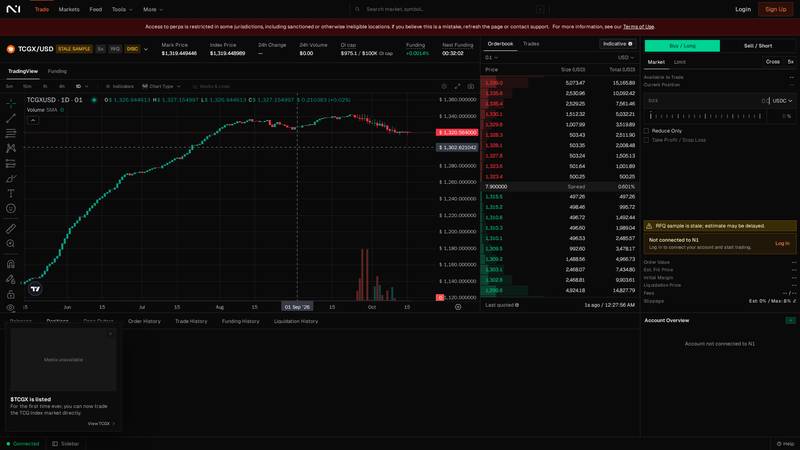Toggle the Sidebar option in status bar

point(66,444)
